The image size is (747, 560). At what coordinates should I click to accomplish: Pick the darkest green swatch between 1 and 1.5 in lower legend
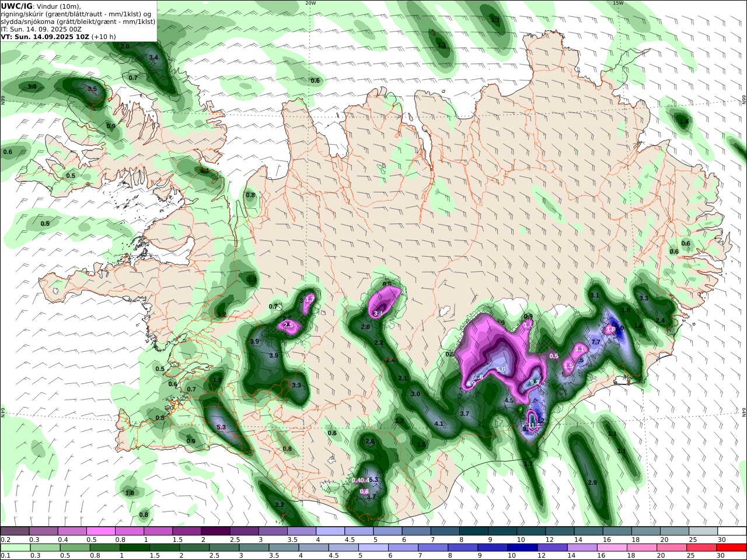point(134,547)
